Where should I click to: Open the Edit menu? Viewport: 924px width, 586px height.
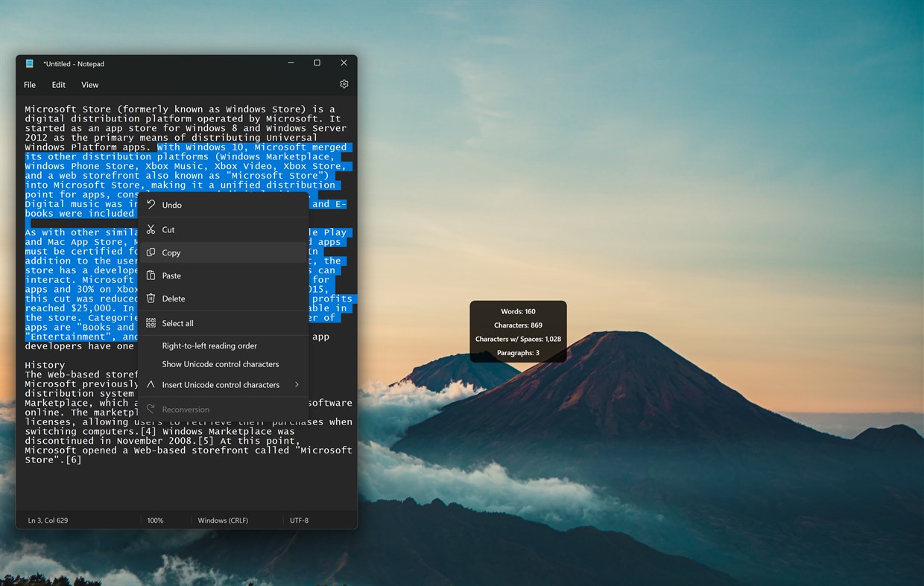click(58, 84)
